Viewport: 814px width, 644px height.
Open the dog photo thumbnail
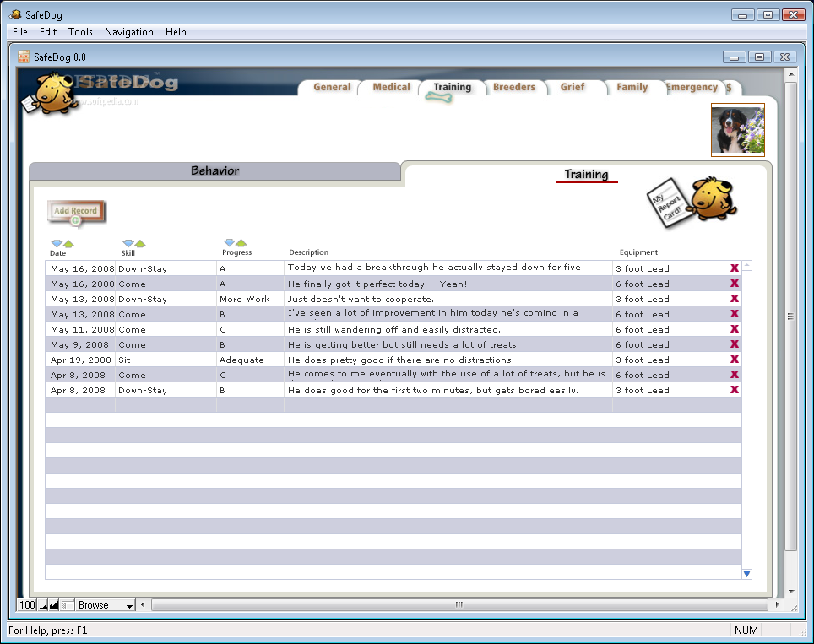tap(738, 130)
